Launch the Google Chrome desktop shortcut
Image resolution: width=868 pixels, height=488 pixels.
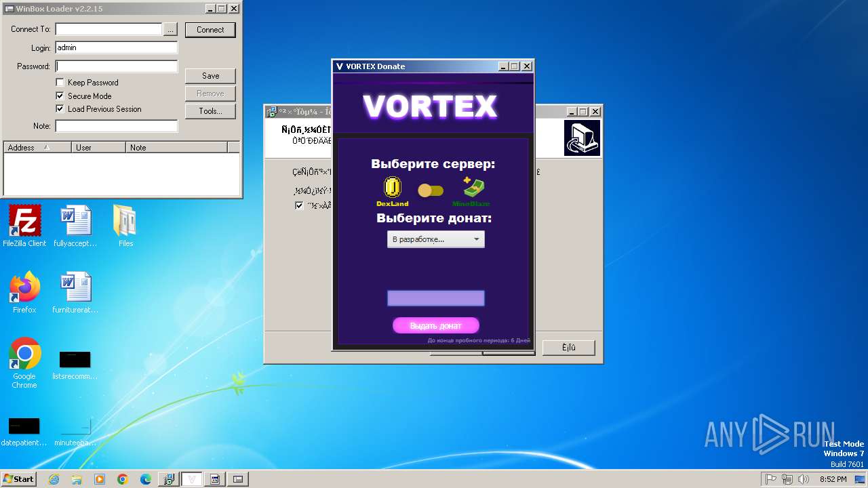[x=24, y=363]
